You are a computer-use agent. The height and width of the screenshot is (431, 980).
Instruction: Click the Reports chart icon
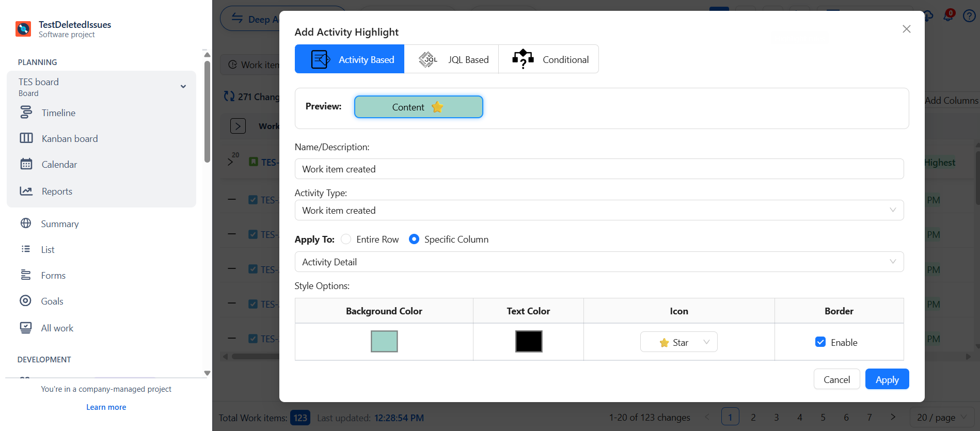click(26, 191)
